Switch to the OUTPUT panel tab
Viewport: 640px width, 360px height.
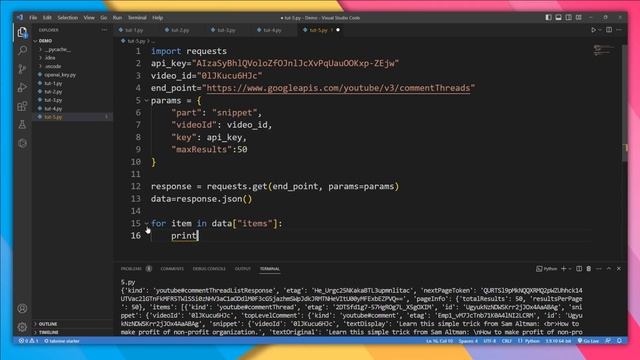tap(242, 269)
